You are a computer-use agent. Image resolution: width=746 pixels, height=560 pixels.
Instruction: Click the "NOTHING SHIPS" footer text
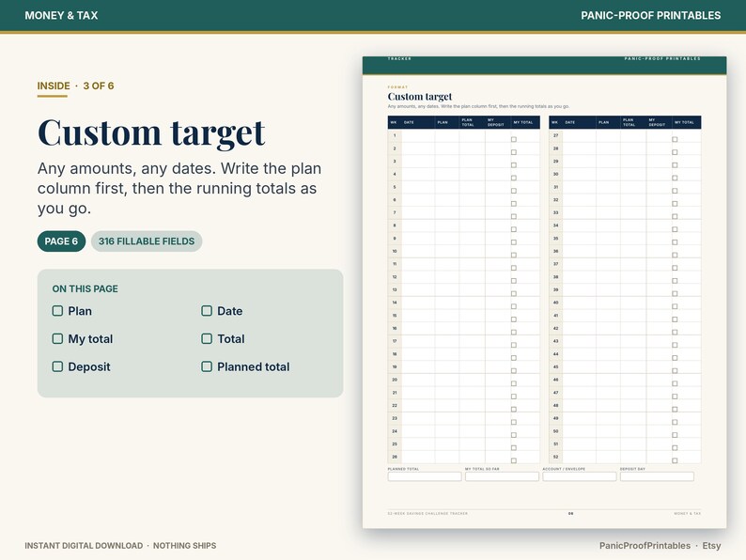coord(184,546)
